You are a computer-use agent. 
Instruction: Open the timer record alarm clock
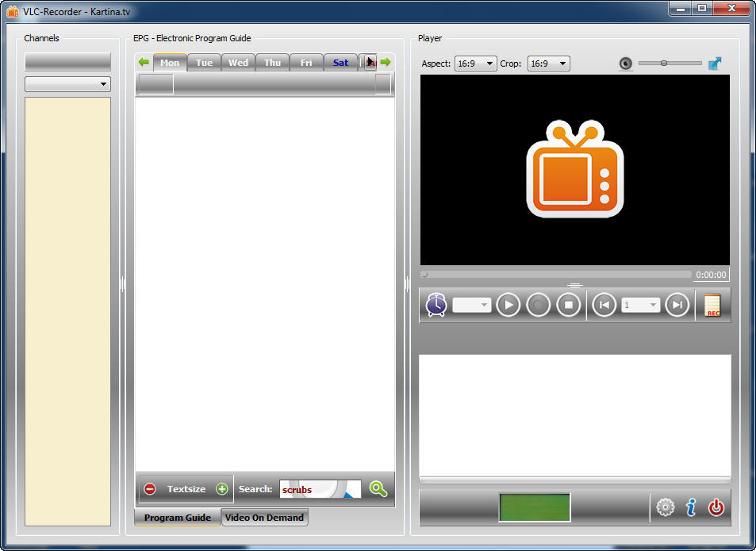tap(436, 305)
